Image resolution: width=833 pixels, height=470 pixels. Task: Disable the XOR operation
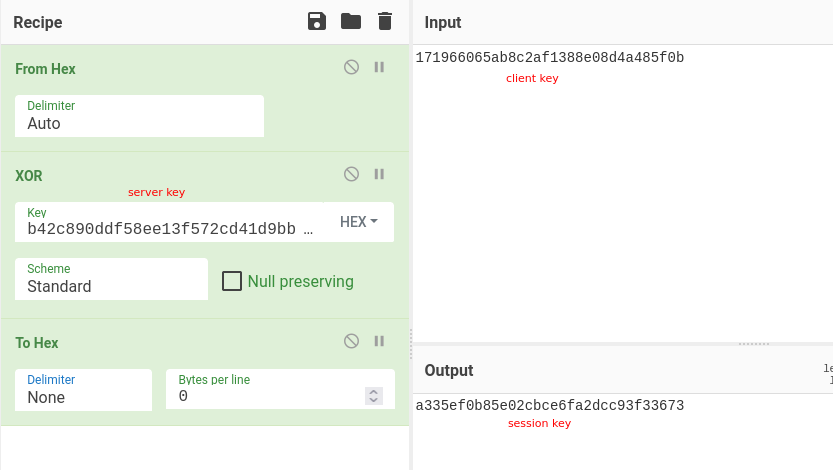(x=351, y=174)
